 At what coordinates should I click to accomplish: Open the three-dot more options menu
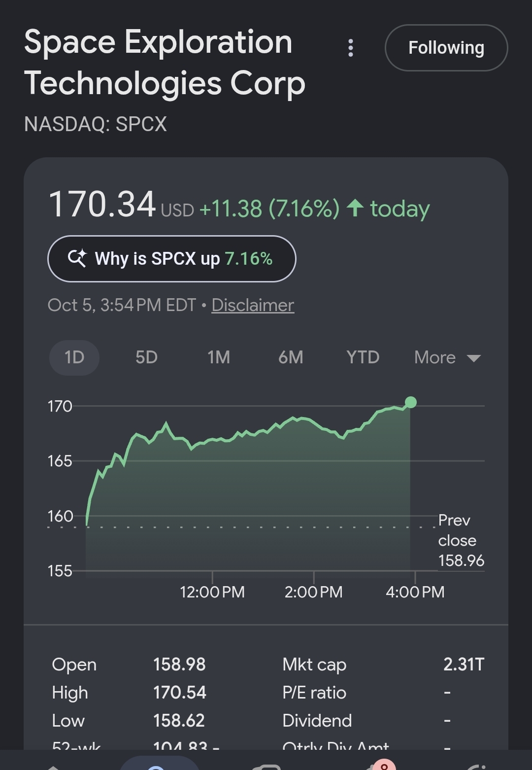(350, 48)
